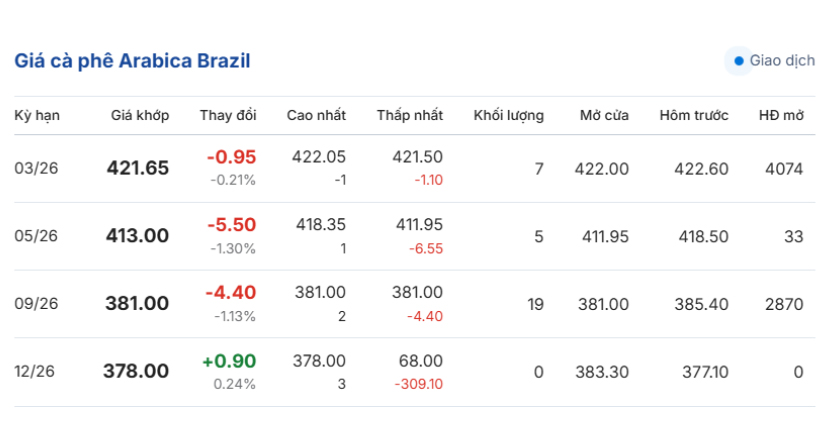
Task: Select the 09/26 contract term
Action: click(37, 304)
